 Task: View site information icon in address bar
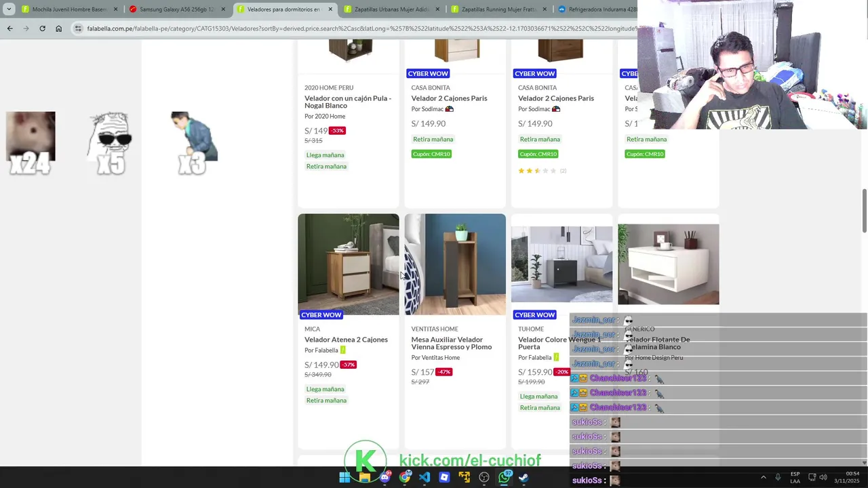tap(79, 28)
